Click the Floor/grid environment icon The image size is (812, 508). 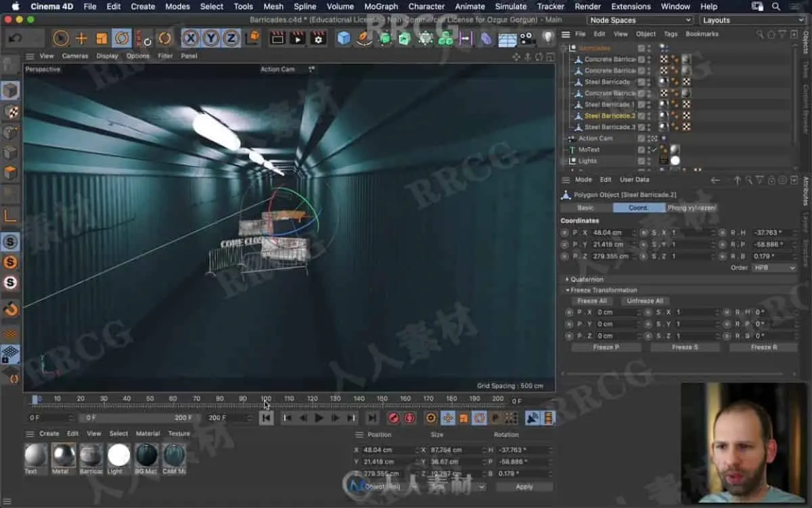point(507,39)
